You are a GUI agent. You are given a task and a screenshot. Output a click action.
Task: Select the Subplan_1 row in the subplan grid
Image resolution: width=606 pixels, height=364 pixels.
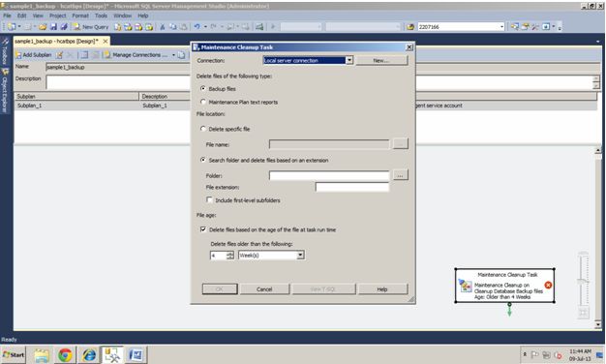pos(305,106)
